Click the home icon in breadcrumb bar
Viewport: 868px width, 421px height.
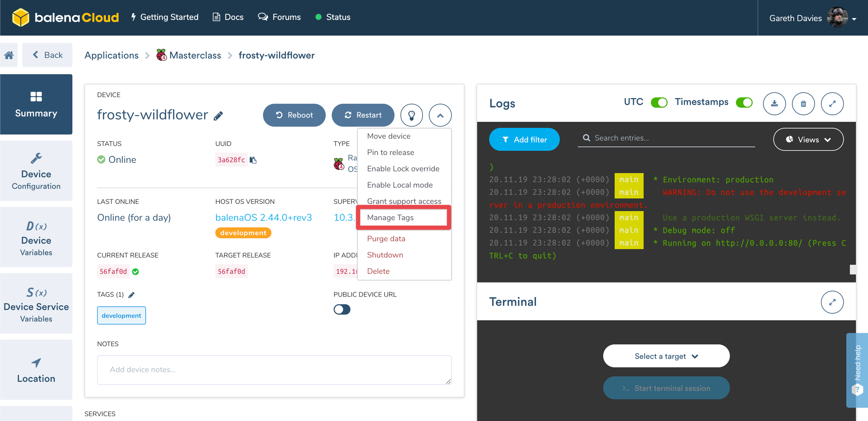(9, 55)
